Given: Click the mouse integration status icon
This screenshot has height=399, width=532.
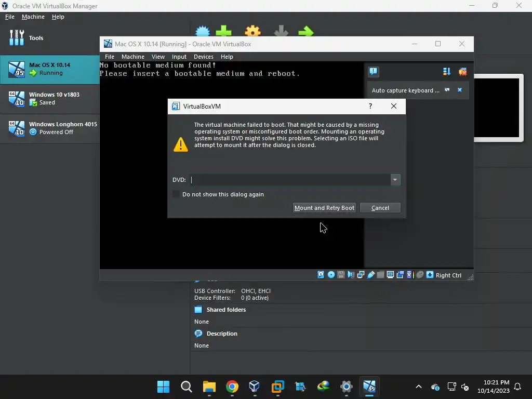Looking at the screenshot, I should [420, 275].
